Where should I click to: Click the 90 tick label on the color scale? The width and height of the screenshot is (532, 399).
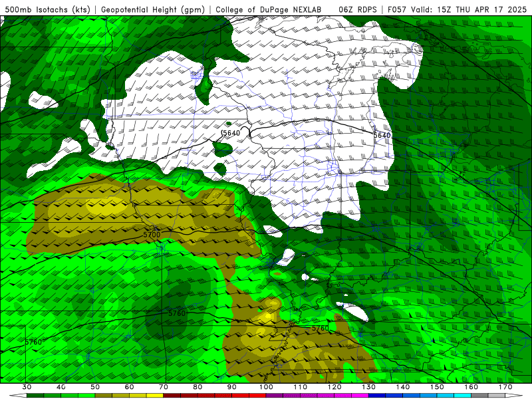tap(231, 387)
